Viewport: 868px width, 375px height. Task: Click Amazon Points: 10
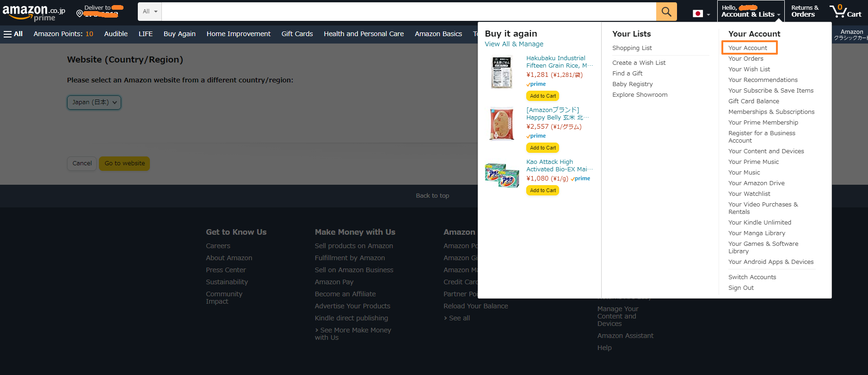point(63,34)
